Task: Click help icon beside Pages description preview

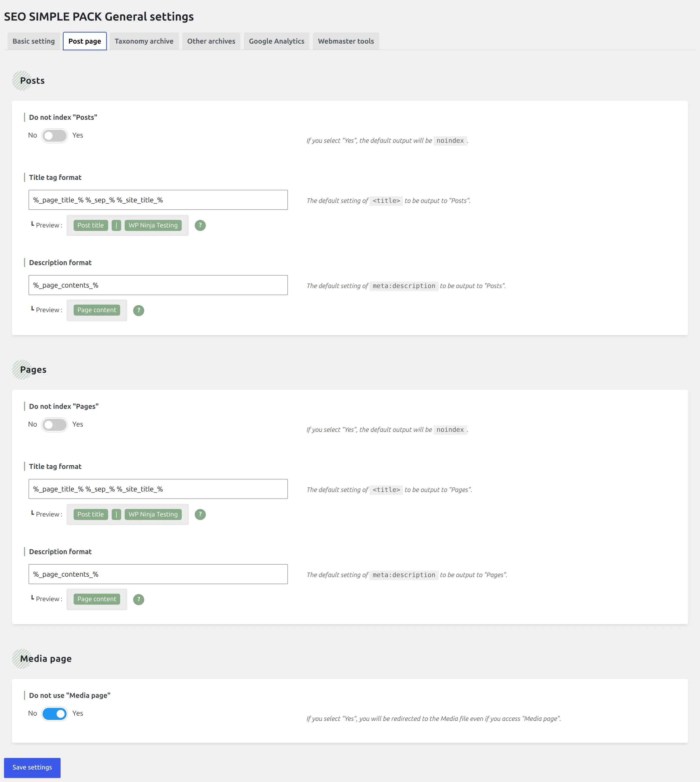Action: click(x=138, y=599)
